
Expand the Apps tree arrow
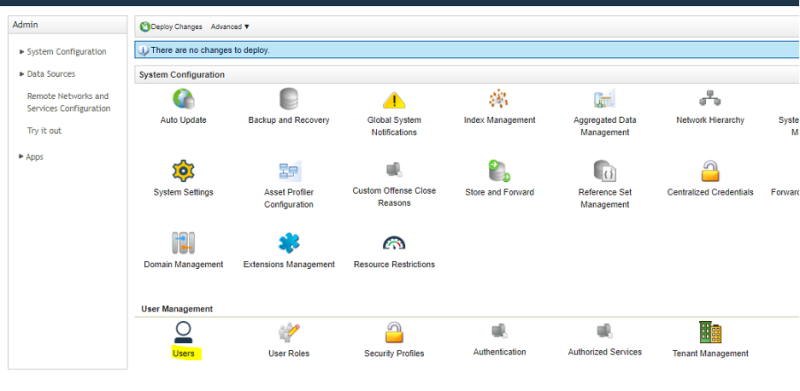coord(21,156)
